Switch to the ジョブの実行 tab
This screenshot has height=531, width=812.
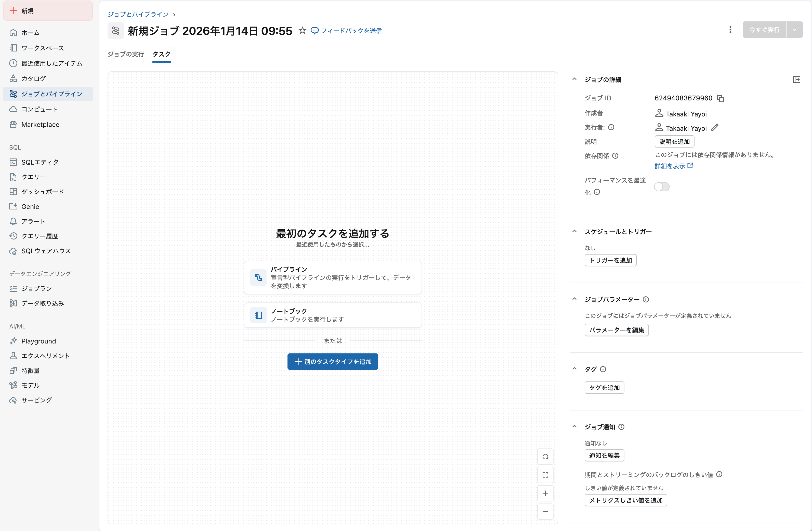(x=126, y=54)
